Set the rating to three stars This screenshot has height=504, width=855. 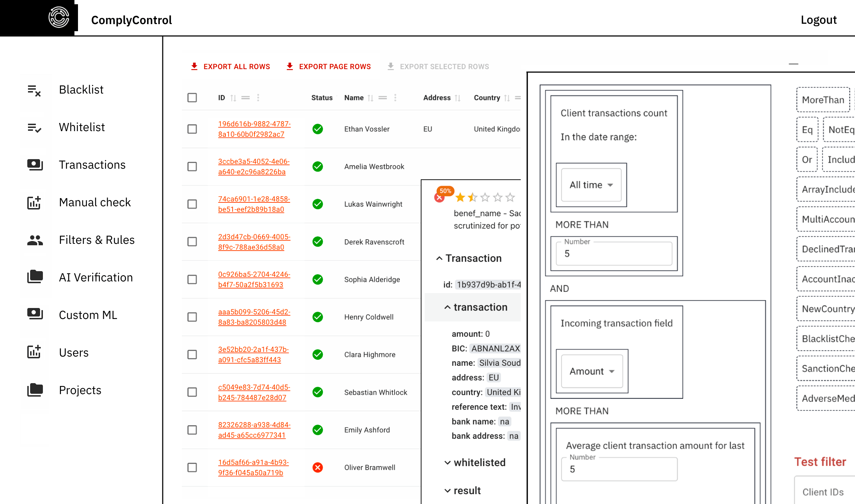pos(485,197)
